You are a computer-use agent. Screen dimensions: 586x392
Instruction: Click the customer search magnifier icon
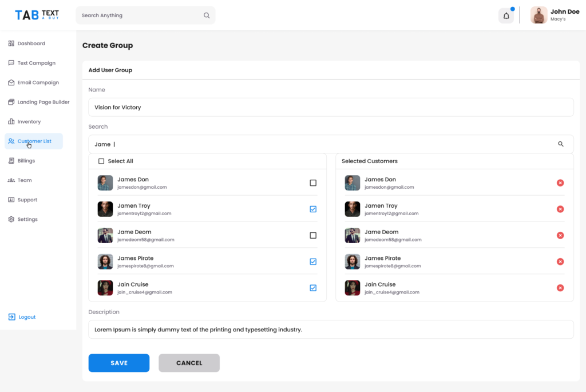(561, 144)
